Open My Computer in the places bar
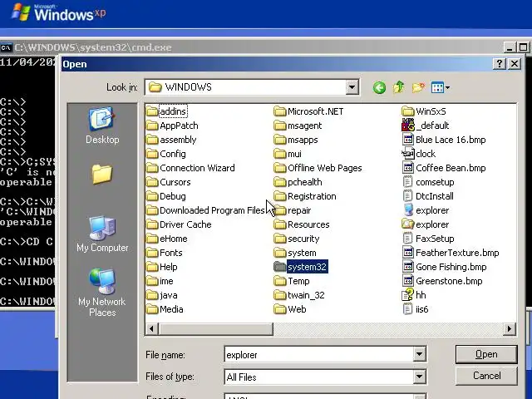Viewport: 532px width, 399px height. pos(102,234)
